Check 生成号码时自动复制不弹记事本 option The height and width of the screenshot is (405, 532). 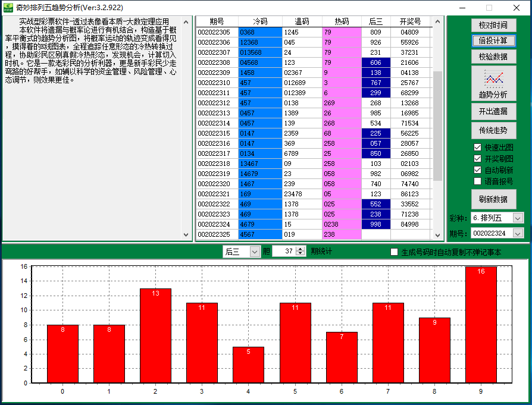click(x=394, y=252)
